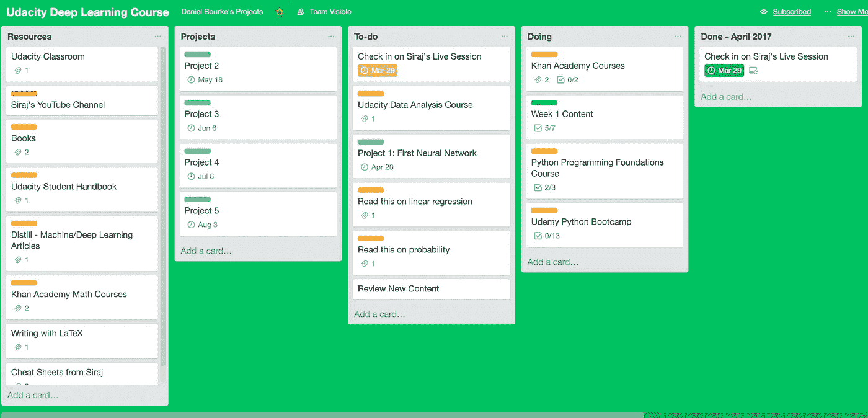
Task: Add a card to the Doing list
Action: (553, 262)
